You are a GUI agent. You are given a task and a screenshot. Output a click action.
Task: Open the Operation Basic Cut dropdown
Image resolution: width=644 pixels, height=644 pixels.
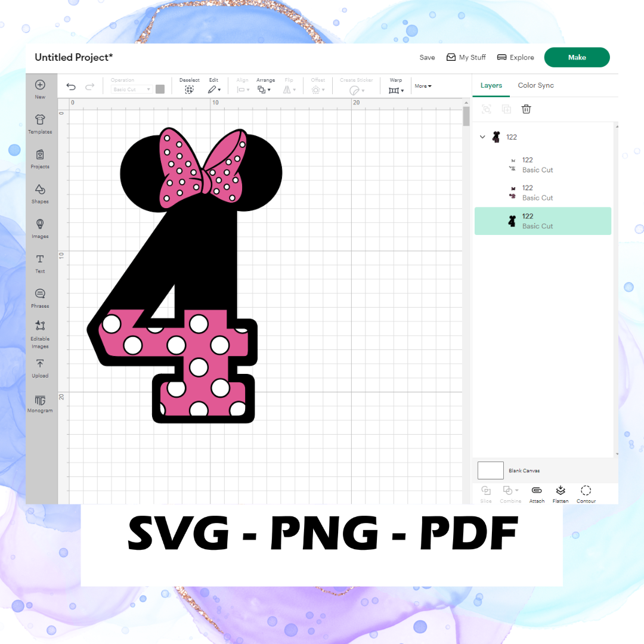click(x=132, y=89)
